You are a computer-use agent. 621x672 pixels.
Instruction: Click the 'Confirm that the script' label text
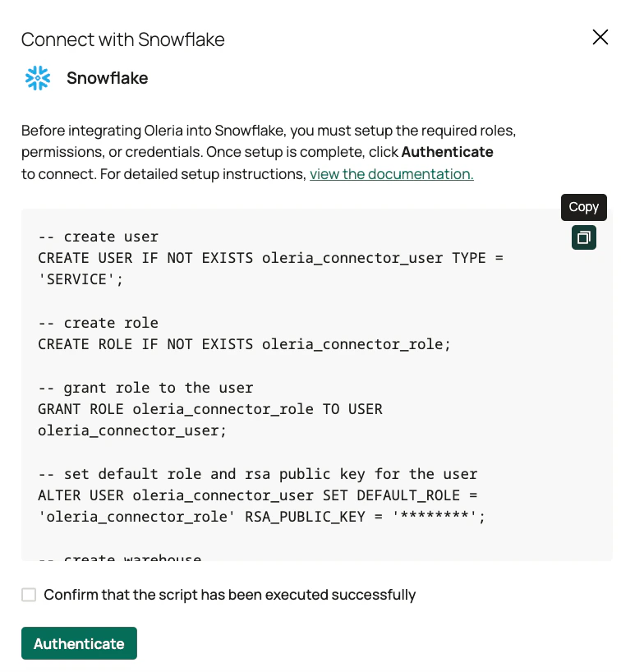tap(230, 595)
